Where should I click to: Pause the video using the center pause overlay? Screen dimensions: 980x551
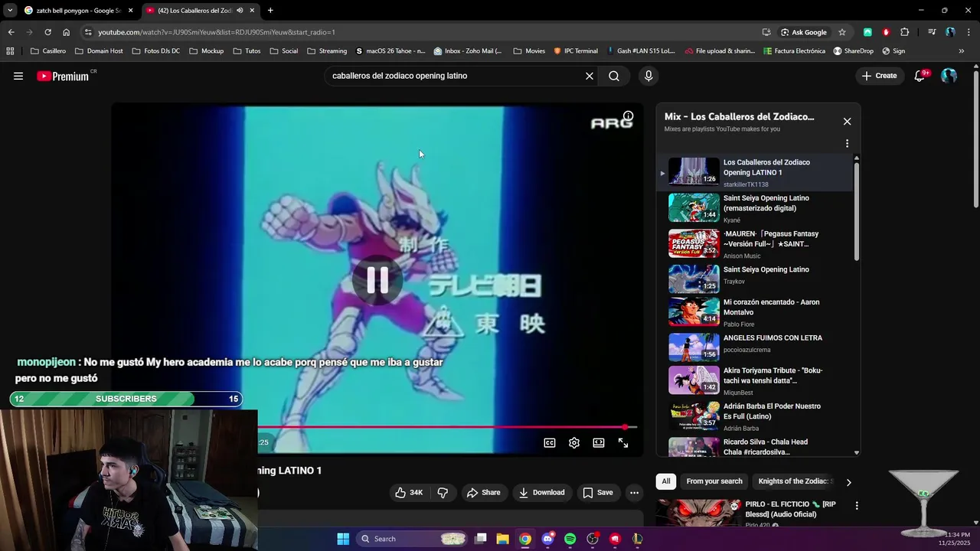[x=377, y=280]
